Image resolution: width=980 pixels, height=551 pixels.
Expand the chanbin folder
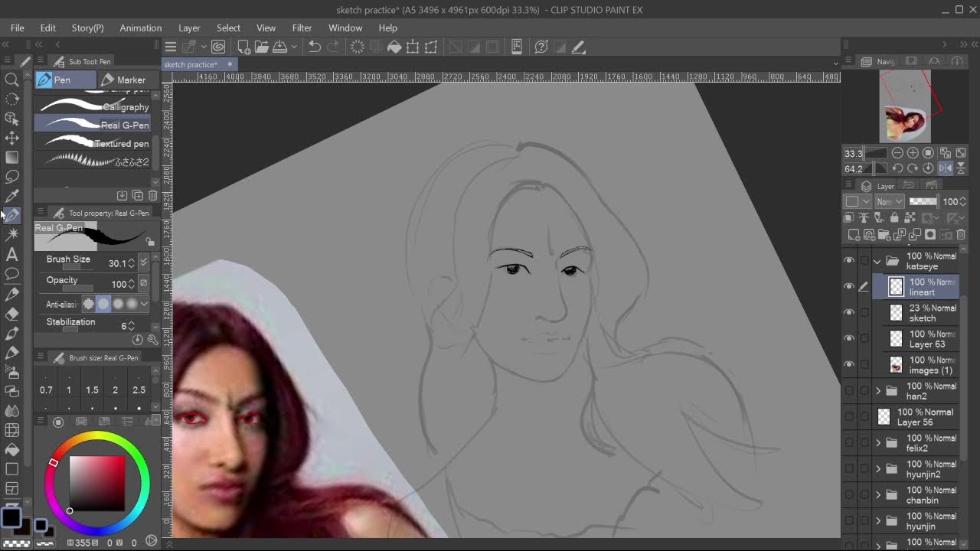click(x=877, y=495)
